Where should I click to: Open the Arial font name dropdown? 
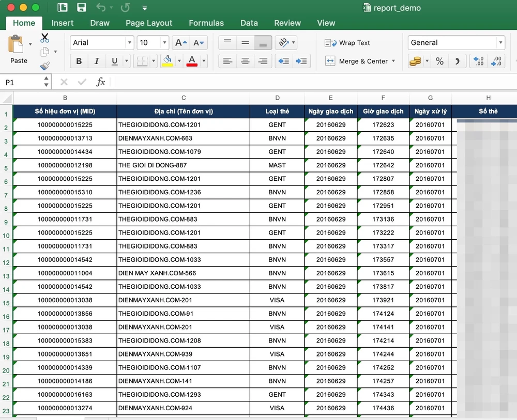(129, 43)
